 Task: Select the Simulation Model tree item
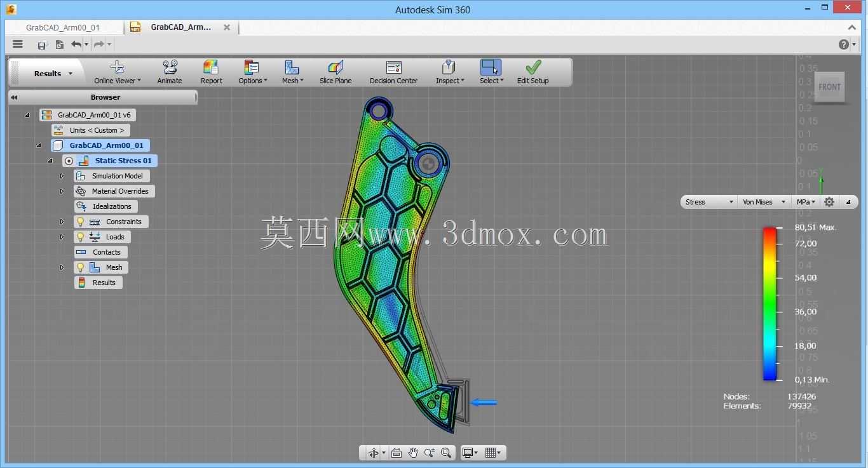click(x=111, y=176)
